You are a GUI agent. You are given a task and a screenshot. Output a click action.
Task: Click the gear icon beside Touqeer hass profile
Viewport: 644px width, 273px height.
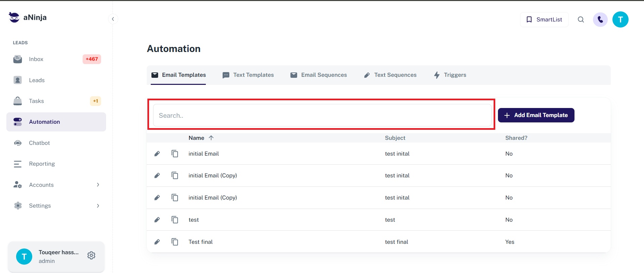point(91,256)
